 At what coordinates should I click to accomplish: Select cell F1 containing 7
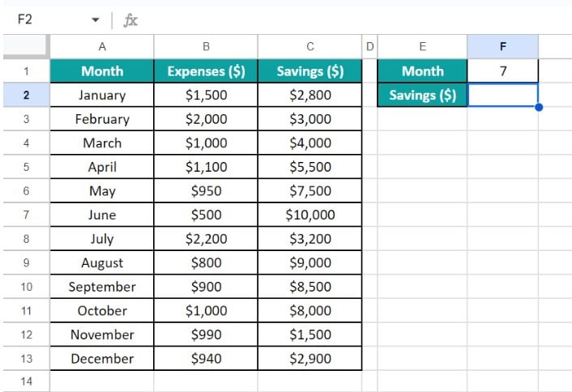[502, 70]
